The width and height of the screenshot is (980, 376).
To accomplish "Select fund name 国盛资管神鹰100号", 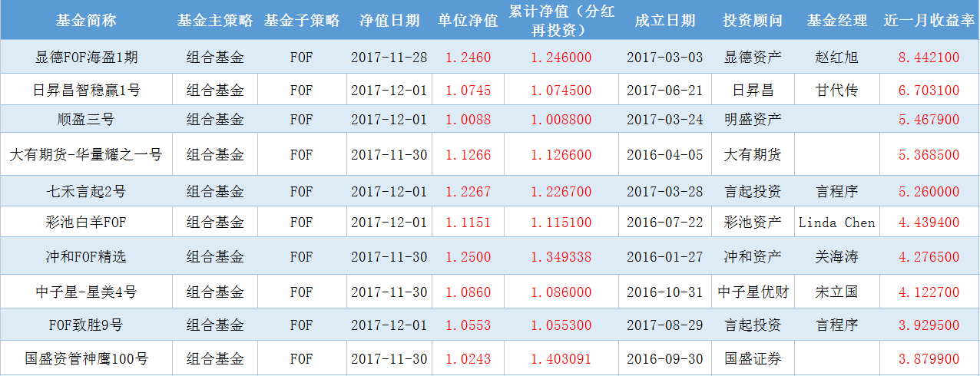I will click(86, 358).
